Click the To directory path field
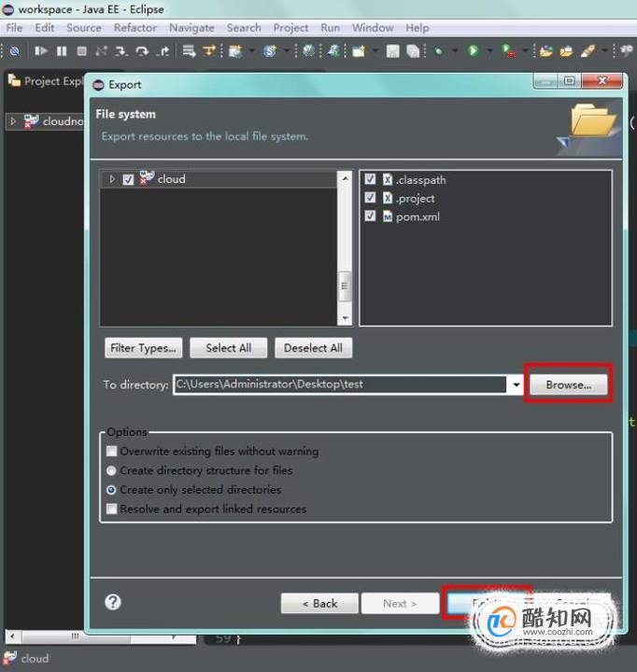637x672 pixels. coord(341,385)
